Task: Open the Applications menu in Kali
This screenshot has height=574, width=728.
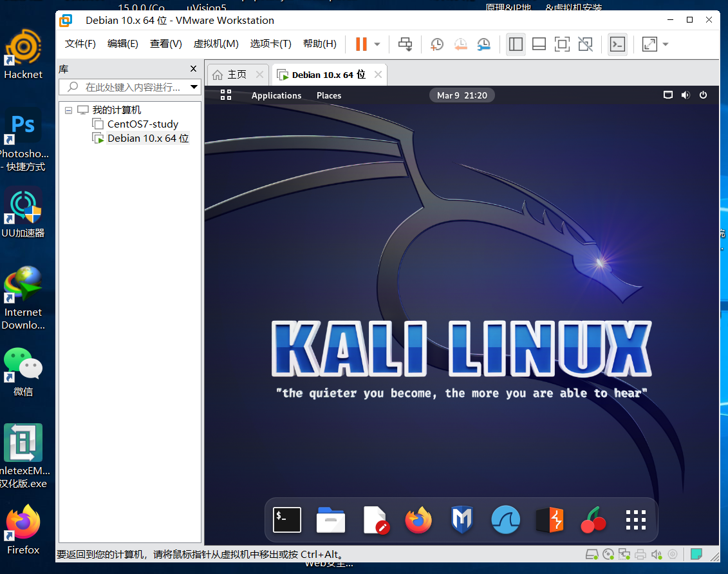Action: (x=276, y=95)
